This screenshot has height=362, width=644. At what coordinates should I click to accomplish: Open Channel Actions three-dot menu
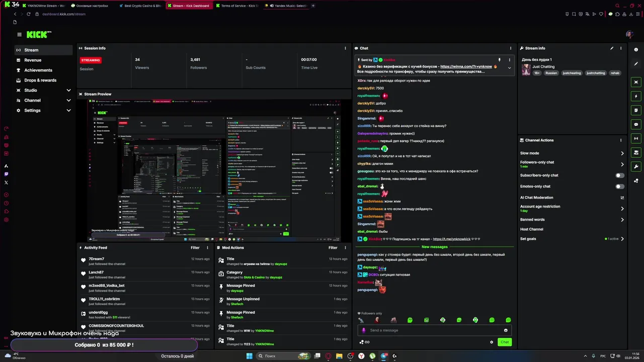(621, 140)
